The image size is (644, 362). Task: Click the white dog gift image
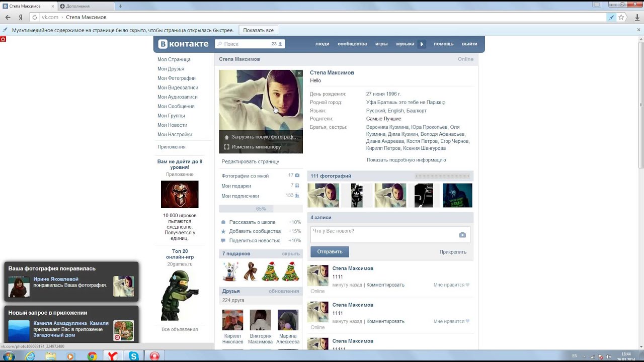pyautogui.click(x=231, y=271)
